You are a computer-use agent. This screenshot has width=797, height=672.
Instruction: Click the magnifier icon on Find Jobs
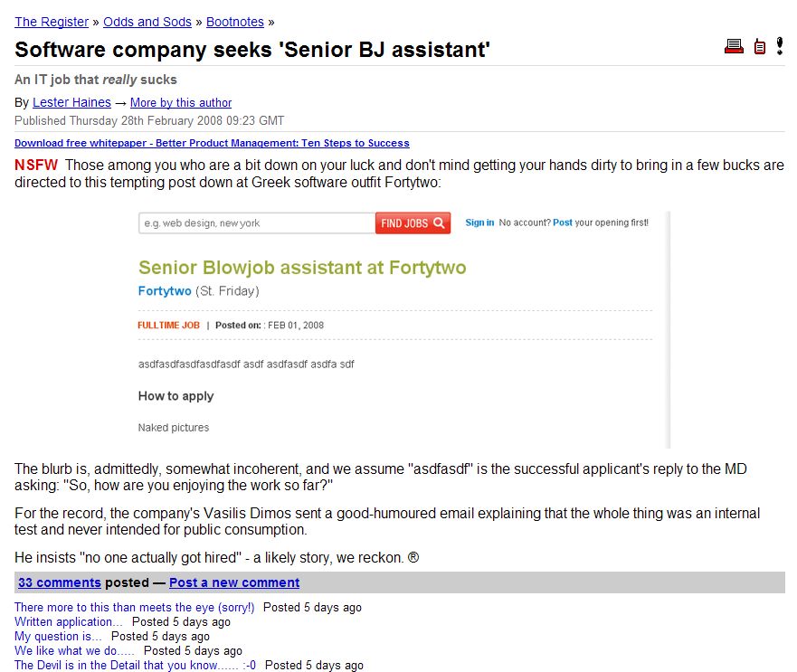point(439,222)
